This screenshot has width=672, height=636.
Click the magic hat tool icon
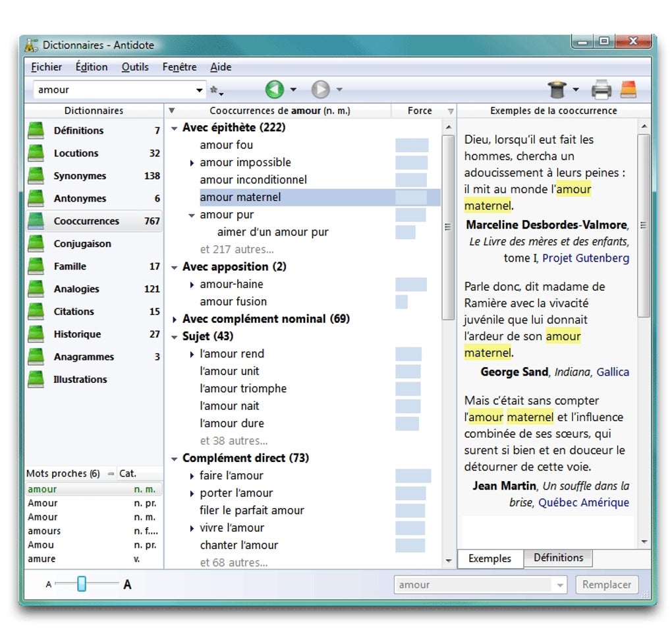(x=557, y=90)
